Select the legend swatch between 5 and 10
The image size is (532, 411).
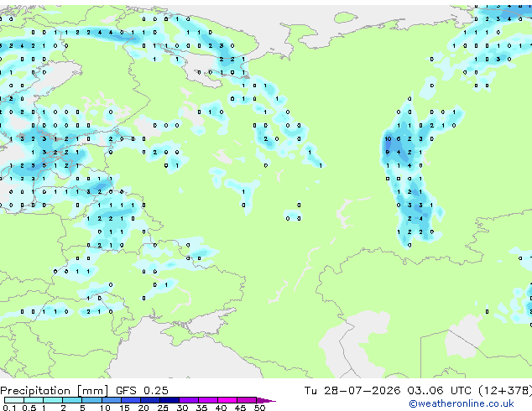[91, 400]
